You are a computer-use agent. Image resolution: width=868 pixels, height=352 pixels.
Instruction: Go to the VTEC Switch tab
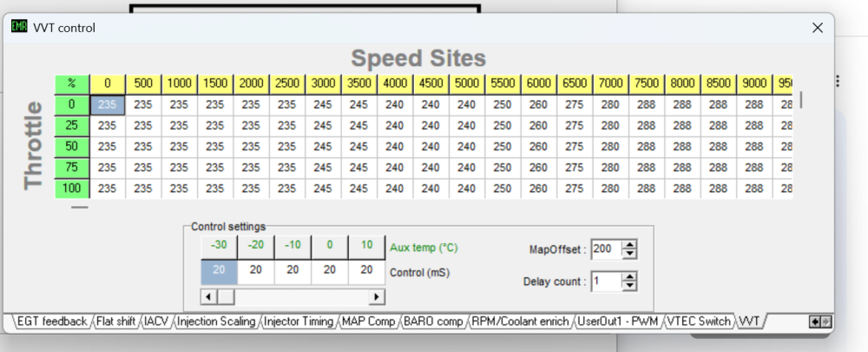(699, 322)
